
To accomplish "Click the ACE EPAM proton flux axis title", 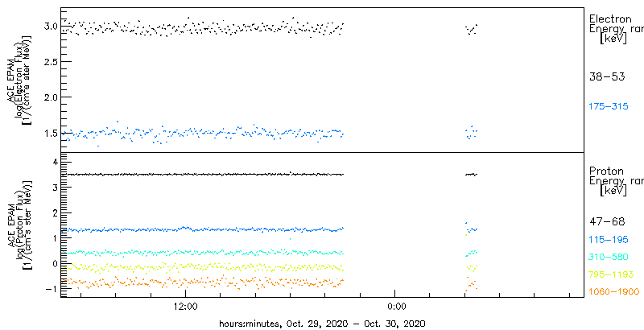I will tap(21, 224).
